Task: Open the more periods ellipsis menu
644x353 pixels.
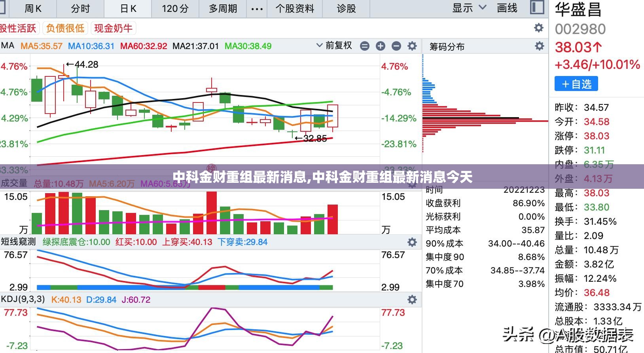Action: pos(257,9)
